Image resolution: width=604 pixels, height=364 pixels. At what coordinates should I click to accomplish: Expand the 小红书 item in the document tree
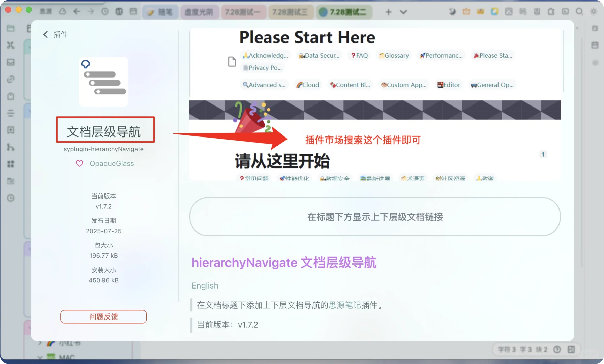coord(40,343)
